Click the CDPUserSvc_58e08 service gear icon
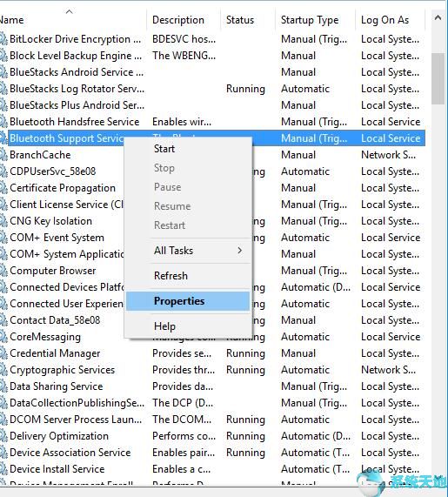448x497 pixels. [3, 171]
